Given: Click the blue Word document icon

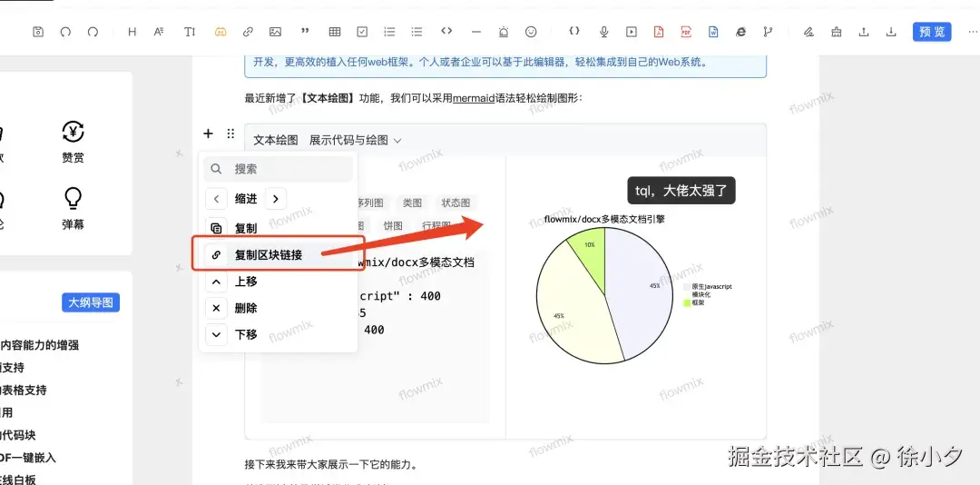Looking at the screenshot, I should (x=713, y=31).
